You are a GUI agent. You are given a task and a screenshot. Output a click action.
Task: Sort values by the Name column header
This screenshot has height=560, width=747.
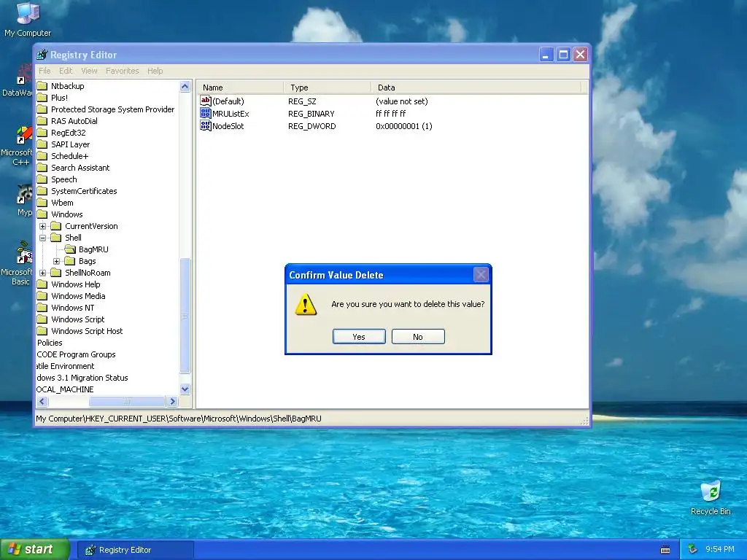(241, 87)
